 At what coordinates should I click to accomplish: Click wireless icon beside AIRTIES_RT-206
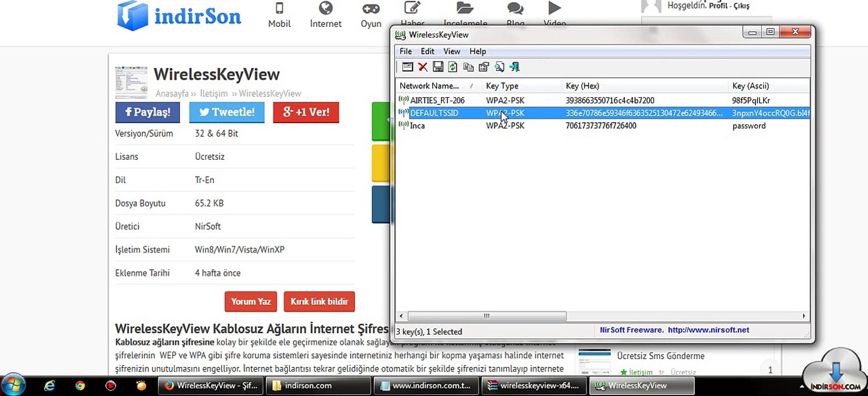[x=404, y=100]
